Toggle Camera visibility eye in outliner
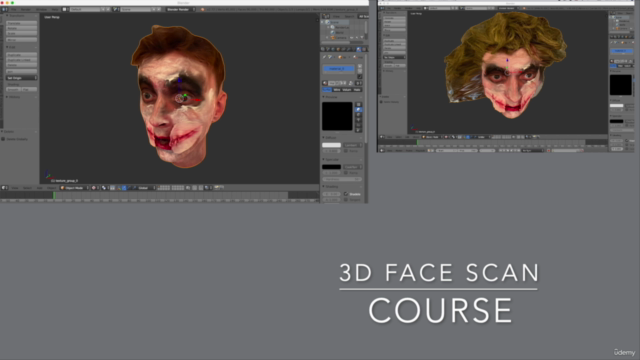 [351, 38]
